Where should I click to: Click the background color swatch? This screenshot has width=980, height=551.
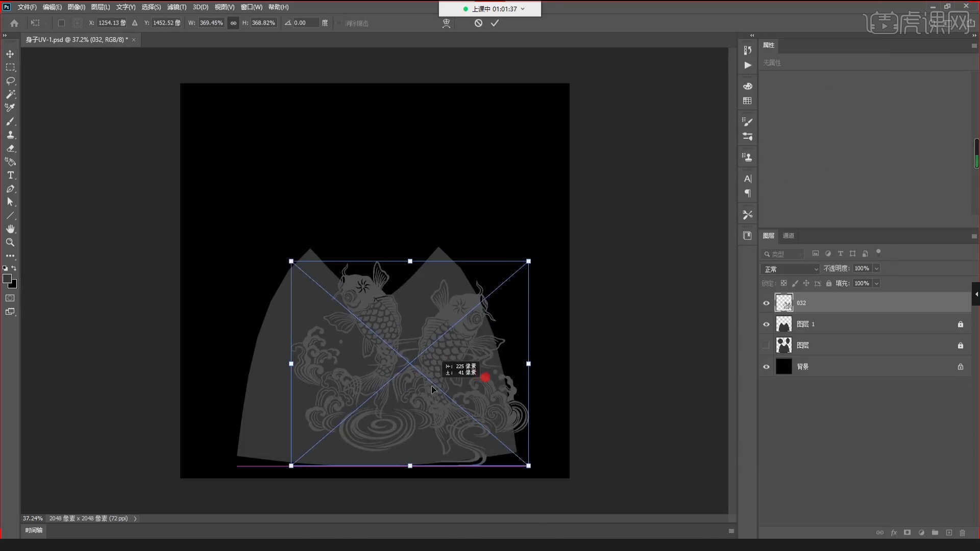point(13,285)
